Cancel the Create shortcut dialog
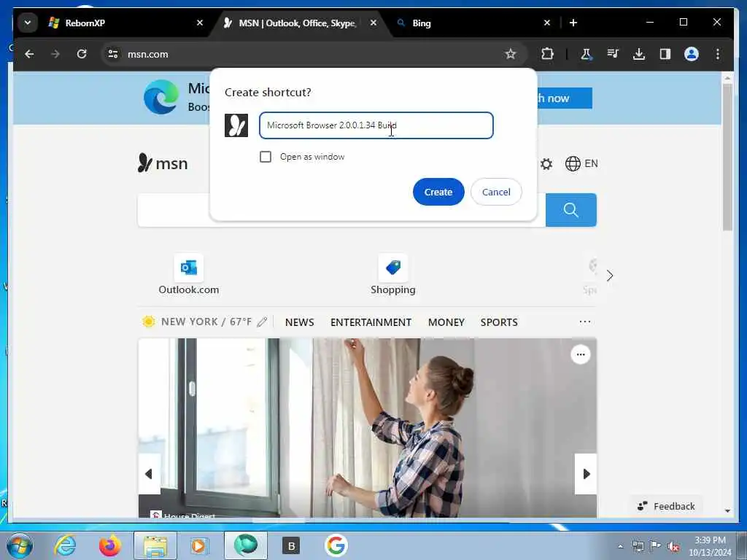747x560 pixels. [x=496, y=192]
